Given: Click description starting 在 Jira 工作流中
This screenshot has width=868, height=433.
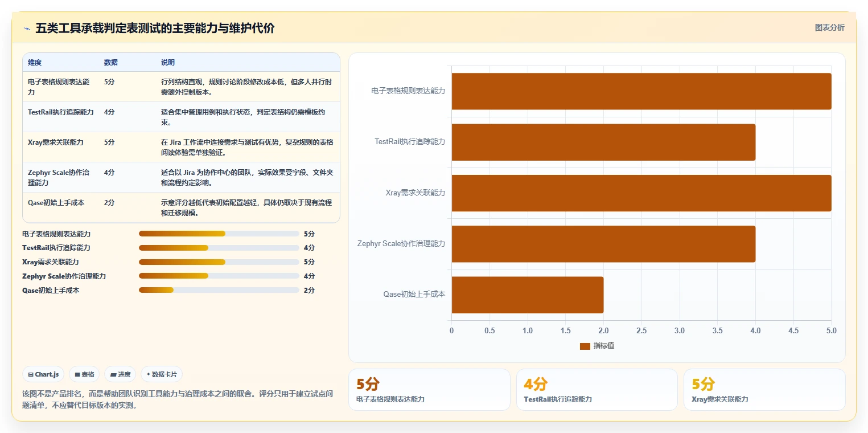Looking at the screenshot, I should pyautogui.click(x=247, y=147).
